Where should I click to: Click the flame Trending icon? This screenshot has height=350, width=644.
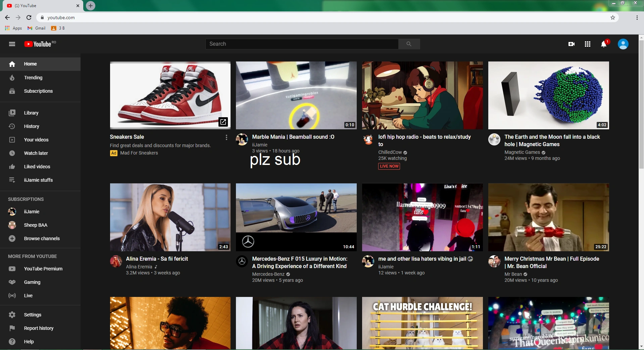[12, 78]
